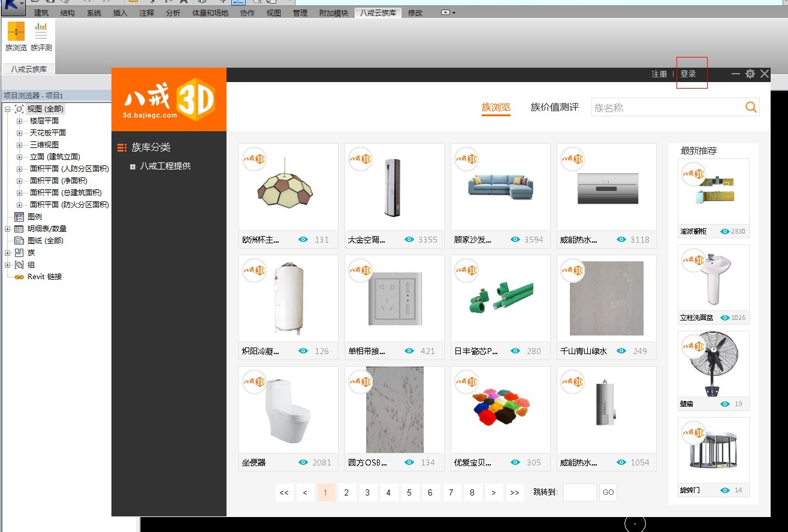Click the 八戒3D logo
The height and width of the screenshot is (532, 788).
click(x=168, y=98)
